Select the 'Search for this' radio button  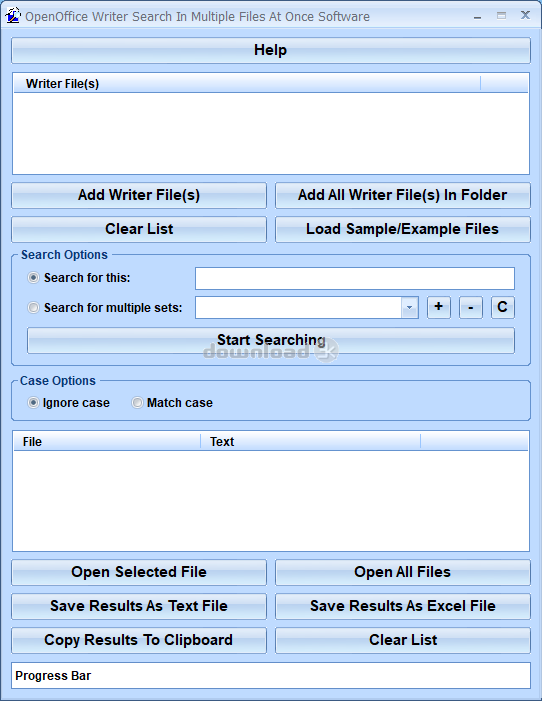click(x=34, y=278)
